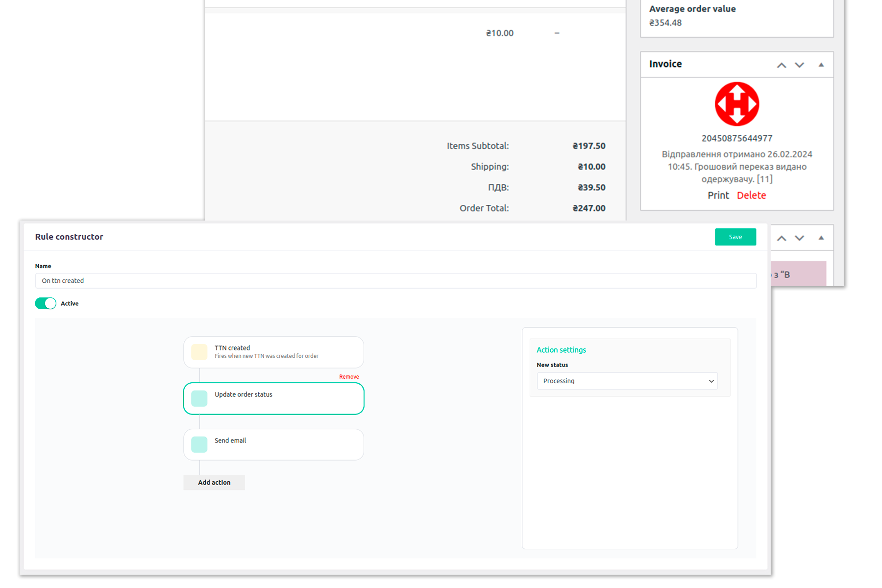
Task: Toggle the Active rule switch
Action: tap(46, 303)
